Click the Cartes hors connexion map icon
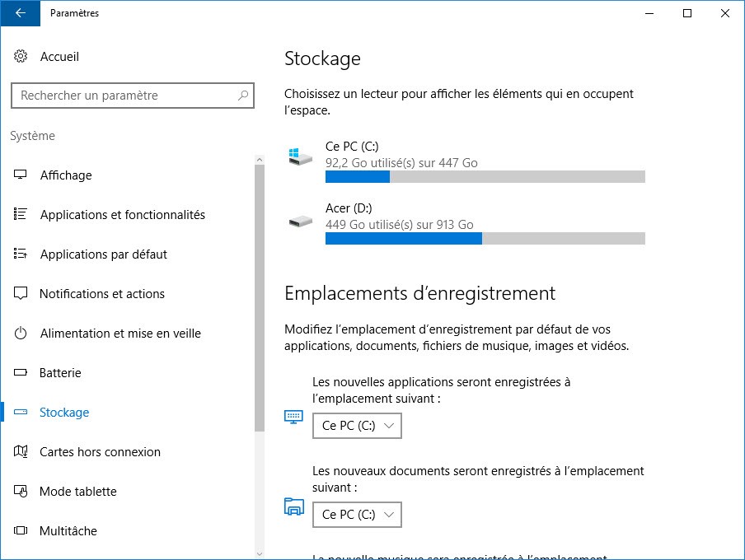 click(x=21, y=452)
